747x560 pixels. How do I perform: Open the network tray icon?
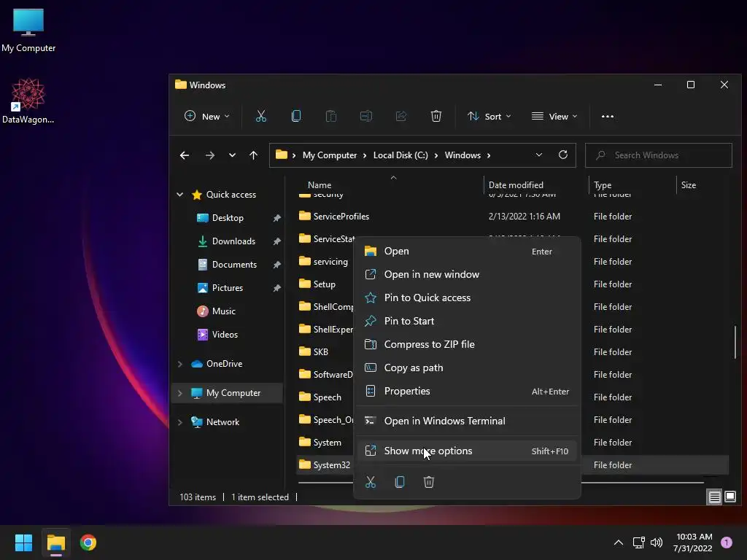[x=638, y=542]
